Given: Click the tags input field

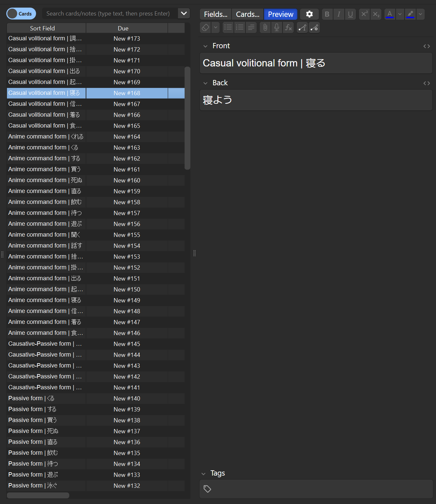Looking at the screenshot, I should coord(316,489).
